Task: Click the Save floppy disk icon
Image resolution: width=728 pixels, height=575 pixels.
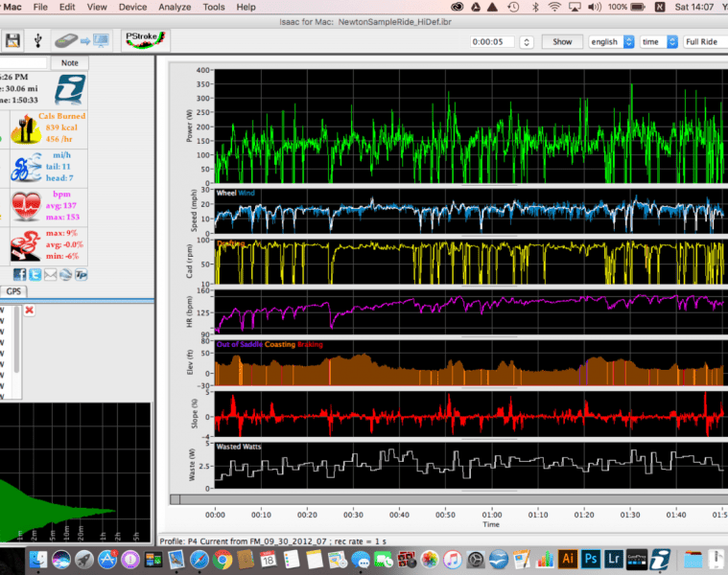Action: tap(12, 40)
